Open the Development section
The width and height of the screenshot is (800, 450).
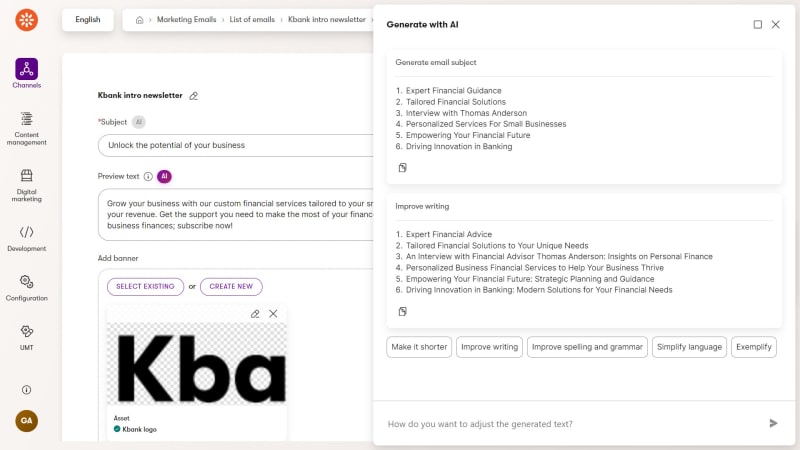27,238
